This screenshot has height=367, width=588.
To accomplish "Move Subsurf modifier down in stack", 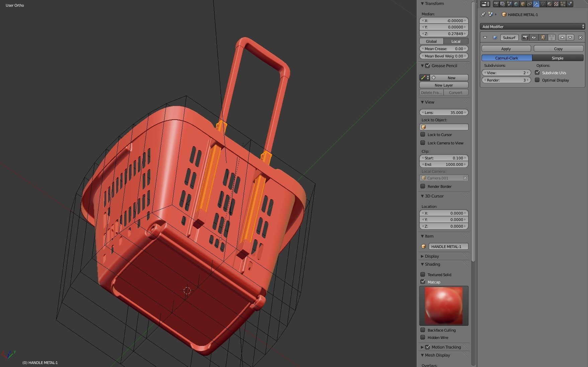I will [570, 37].
